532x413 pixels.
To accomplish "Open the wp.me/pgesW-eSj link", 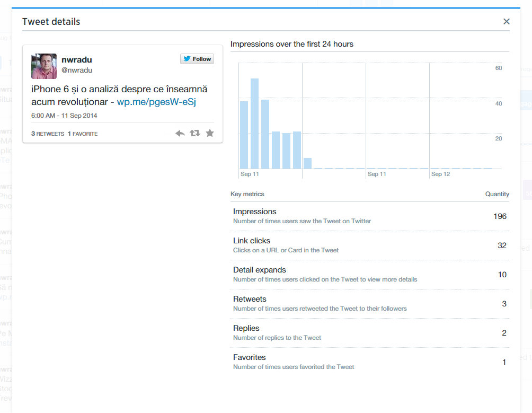I will (156, 102).
